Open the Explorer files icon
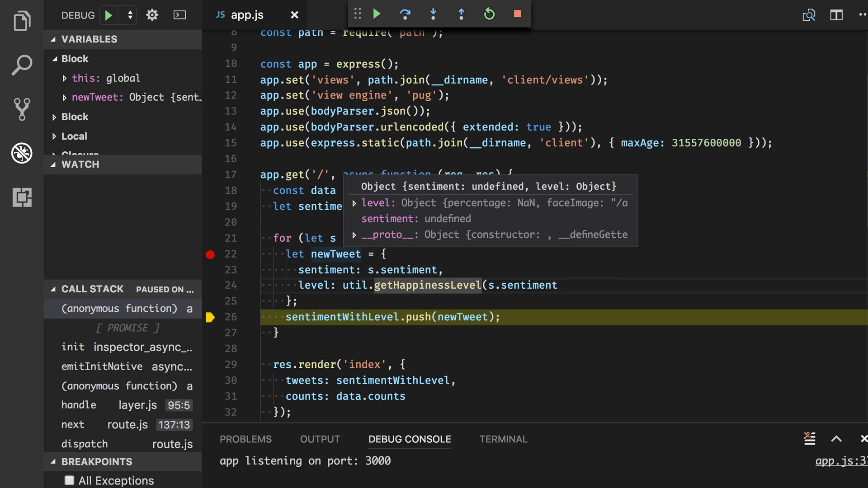868x488 pixels. 22,20
